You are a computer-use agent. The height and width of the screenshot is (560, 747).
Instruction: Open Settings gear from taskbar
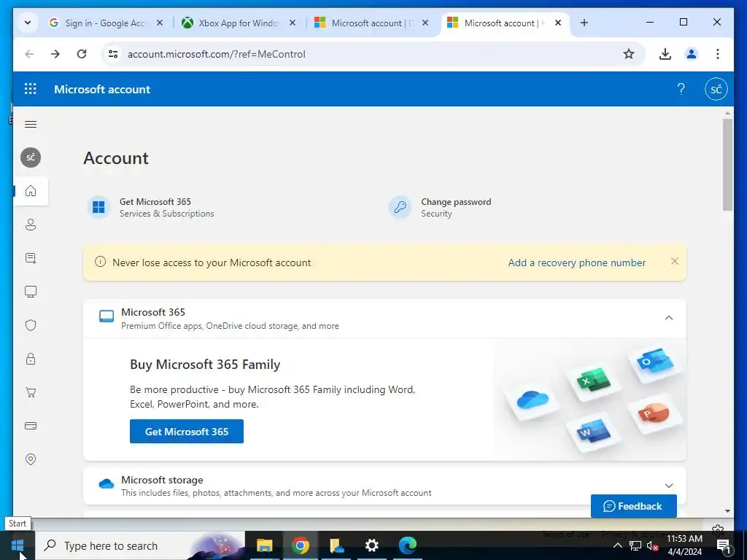pyautogui.click(x=371, y=545)
